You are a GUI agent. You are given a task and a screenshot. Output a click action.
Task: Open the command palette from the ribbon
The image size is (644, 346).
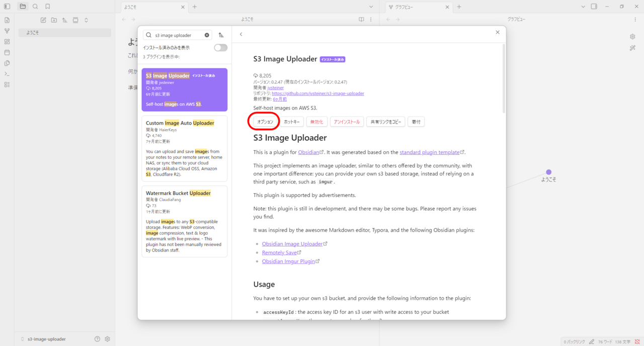tap(7, 74)
